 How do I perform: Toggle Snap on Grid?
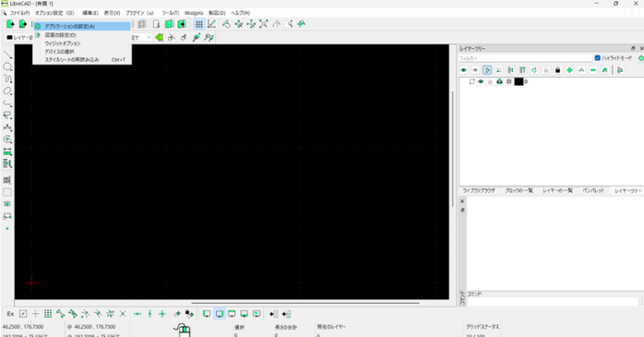(x=48, y=314)
